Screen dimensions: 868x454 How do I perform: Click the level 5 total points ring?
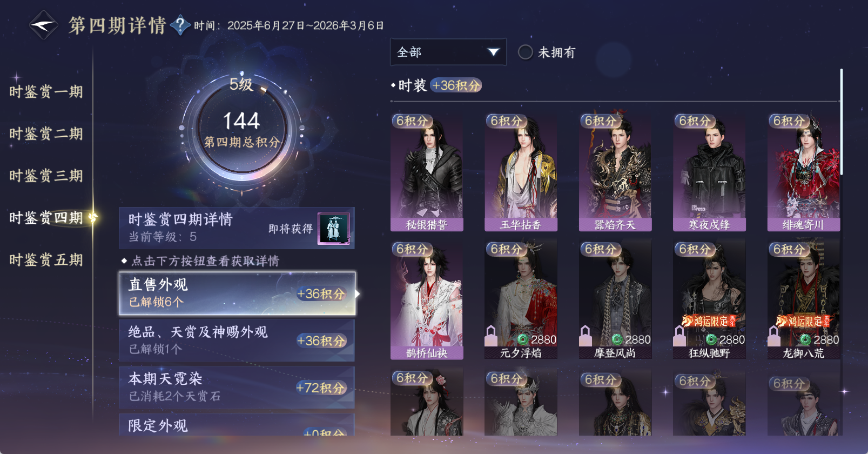tap(241, 128)
